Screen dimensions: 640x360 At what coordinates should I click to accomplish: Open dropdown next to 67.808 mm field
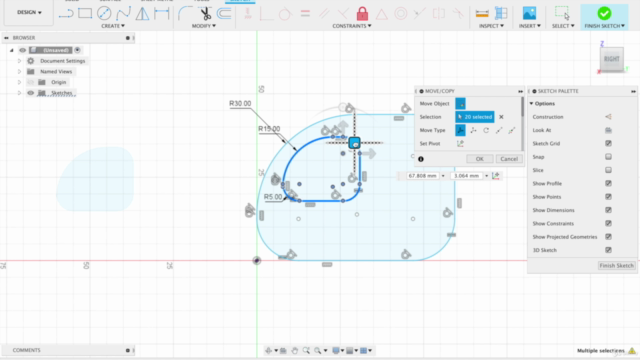(x=443, y=176)
